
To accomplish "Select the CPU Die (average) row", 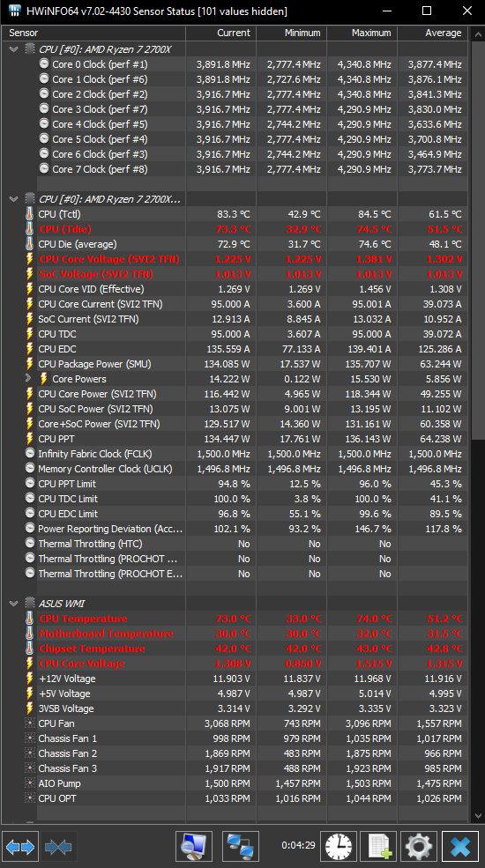I will (246, 243).
